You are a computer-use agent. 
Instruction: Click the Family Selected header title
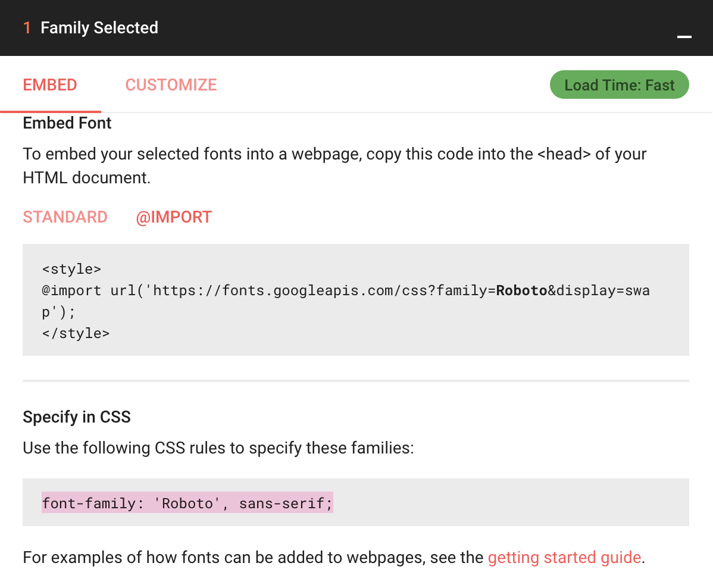[x=99, y=27]
